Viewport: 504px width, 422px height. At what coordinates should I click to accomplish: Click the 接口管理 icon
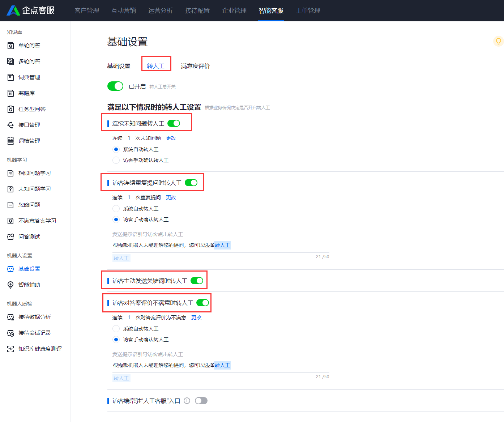[x=11, y=125]
